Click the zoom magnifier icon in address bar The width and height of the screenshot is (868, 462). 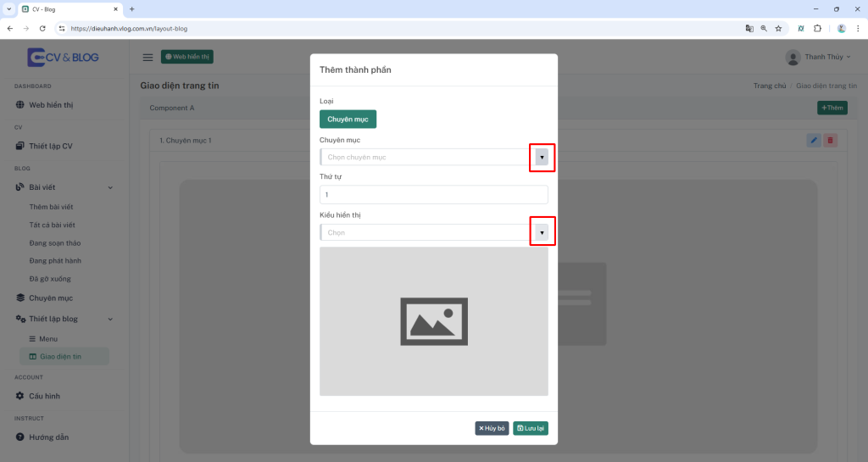coord(764,28)
